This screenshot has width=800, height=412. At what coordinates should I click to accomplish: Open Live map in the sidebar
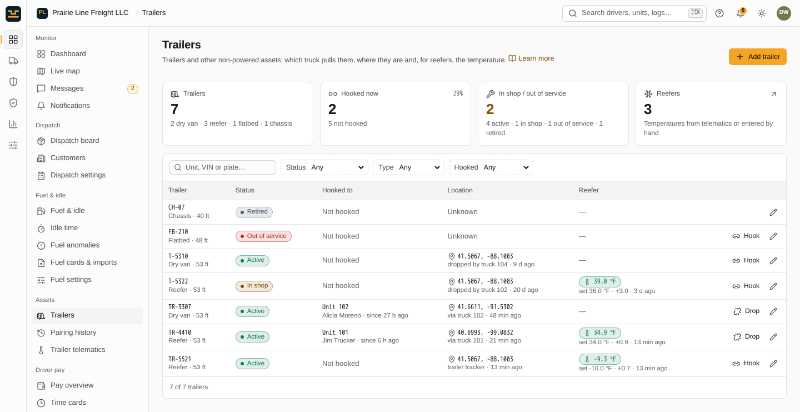point(87,71)
